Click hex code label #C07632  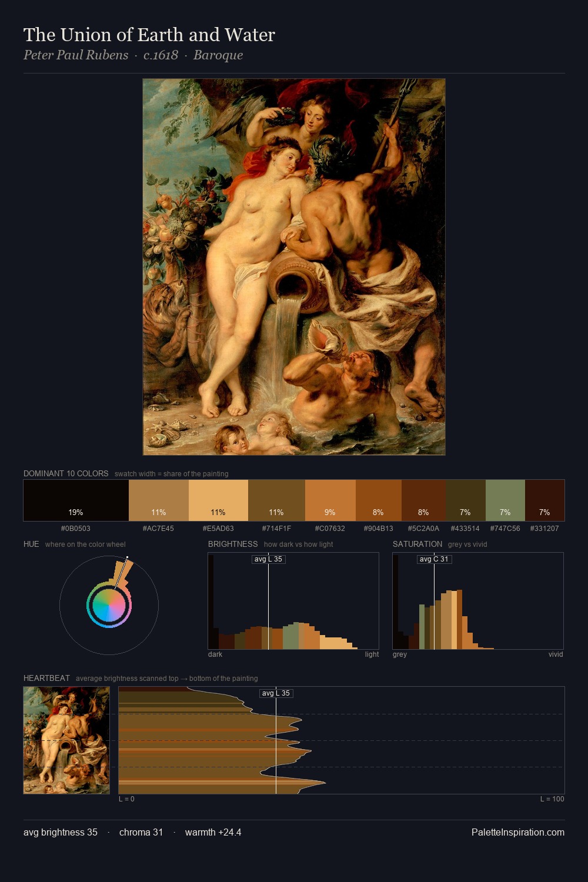pos(330,529)
